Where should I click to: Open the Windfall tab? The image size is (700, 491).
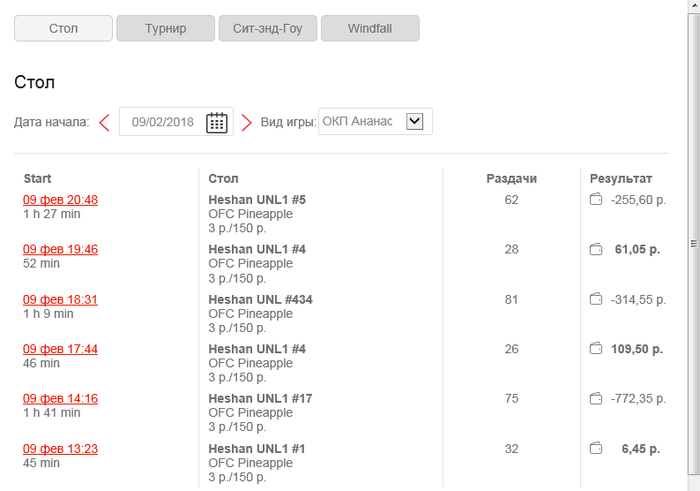coord(369,28)
